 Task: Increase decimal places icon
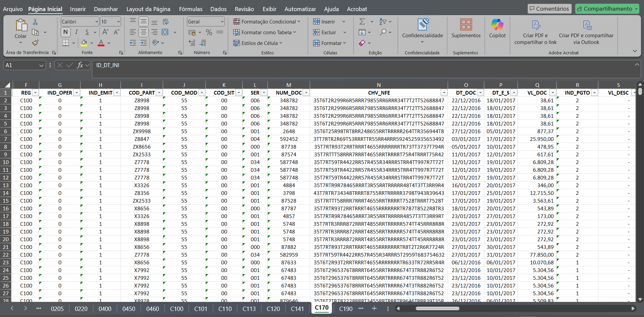click(x=192, y=43)
